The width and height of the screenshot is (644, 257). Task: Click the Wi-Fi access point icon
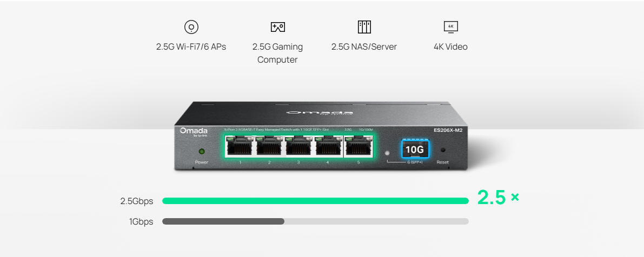point(191,27)
